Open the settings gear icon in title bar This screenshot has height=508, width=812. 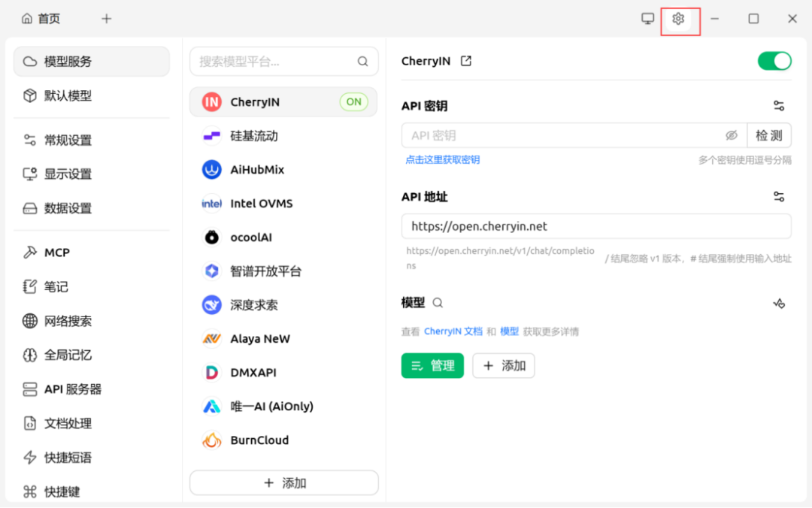(678, 19)
